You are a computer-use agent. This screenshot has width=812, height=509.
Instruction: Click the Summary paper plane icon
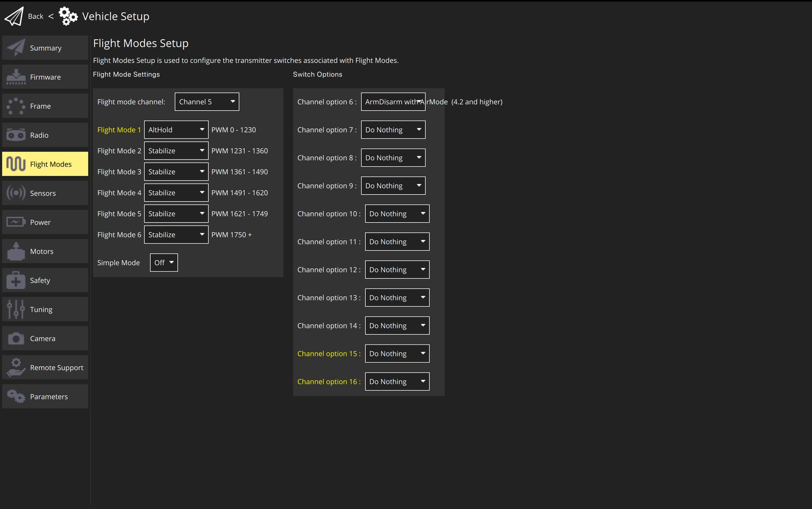click(x=16, y=48)
